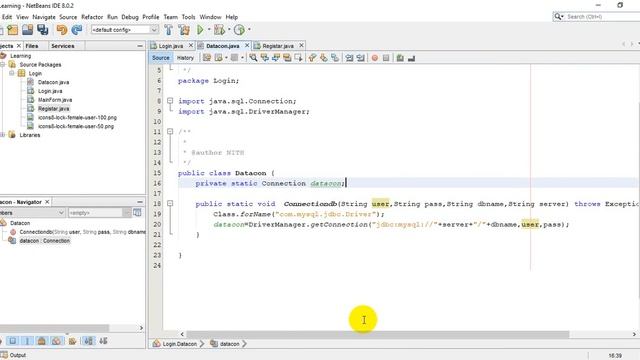The height and width of the screenshot is (360, 640).
Task: Open the Tools menu
Action: [x=188, y=17]
